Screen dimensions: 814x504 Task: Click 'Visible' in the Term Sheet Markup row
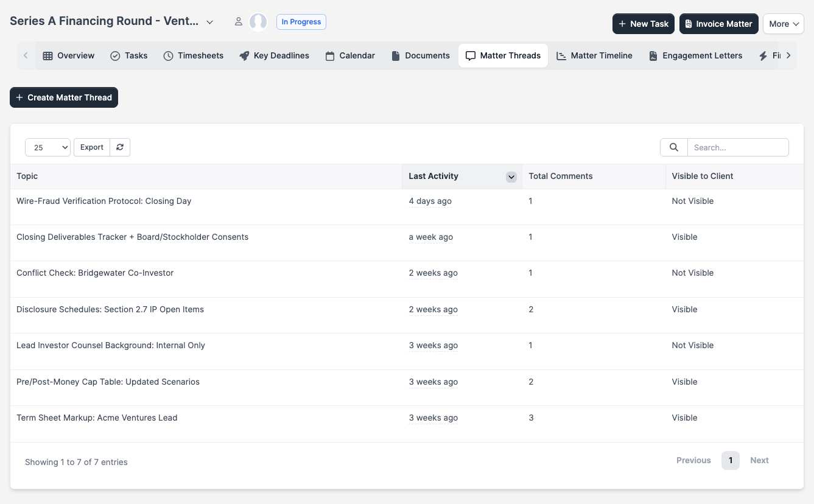tap(685, 418)
